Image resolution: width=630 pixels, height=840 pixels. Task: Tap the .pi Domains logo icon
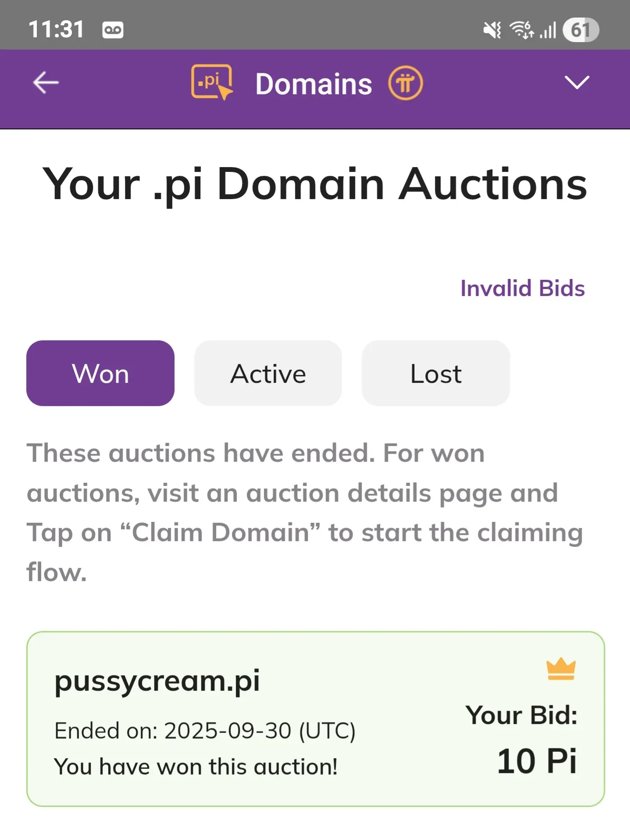(x=212, y=82)
